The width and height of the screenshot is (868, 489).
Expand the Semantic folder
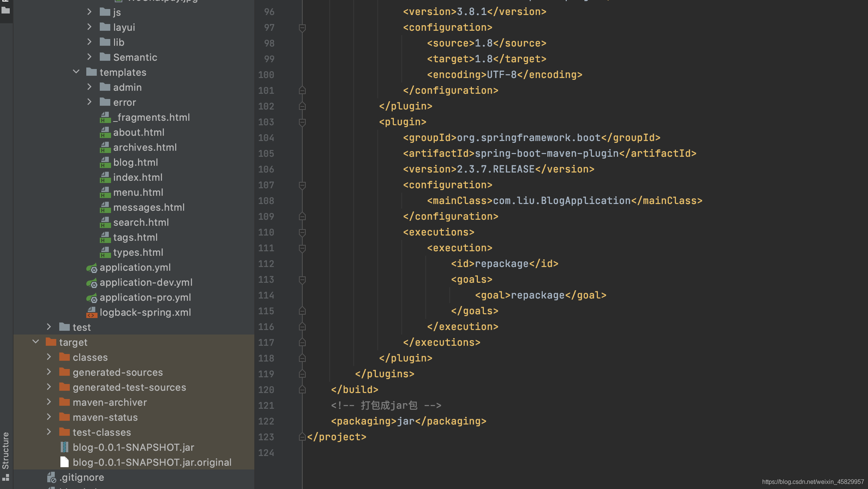tap(89, 57)
